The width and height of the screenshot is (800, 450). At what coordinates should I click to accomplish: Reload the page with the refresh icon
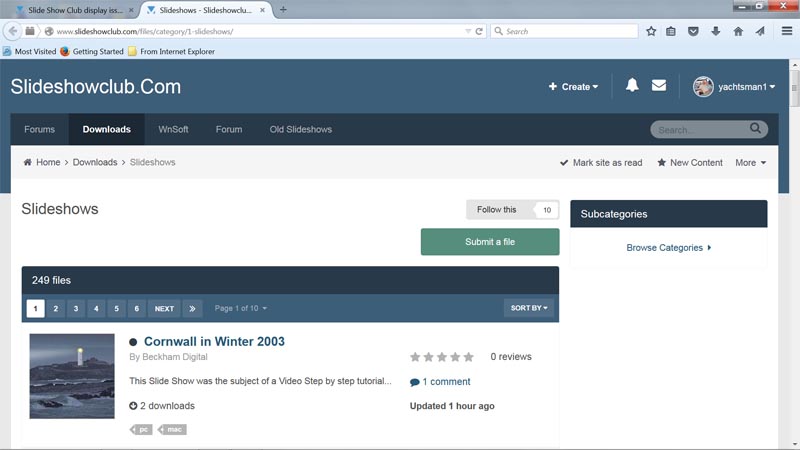click(x=479, y=31)
